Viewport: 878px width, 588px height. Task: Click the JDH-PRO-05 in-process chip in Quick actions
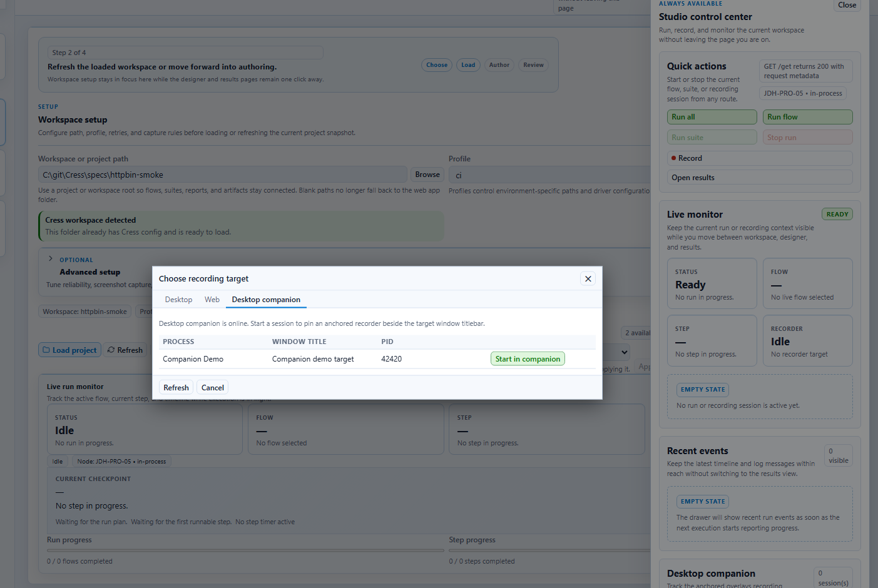point(803,93)
